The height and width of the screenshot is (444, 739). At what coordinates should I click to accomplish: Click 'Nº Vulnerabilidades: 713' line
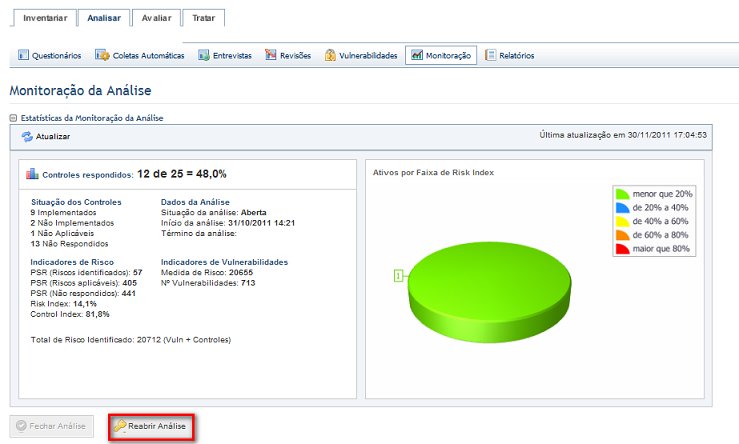tap(208, 283)
